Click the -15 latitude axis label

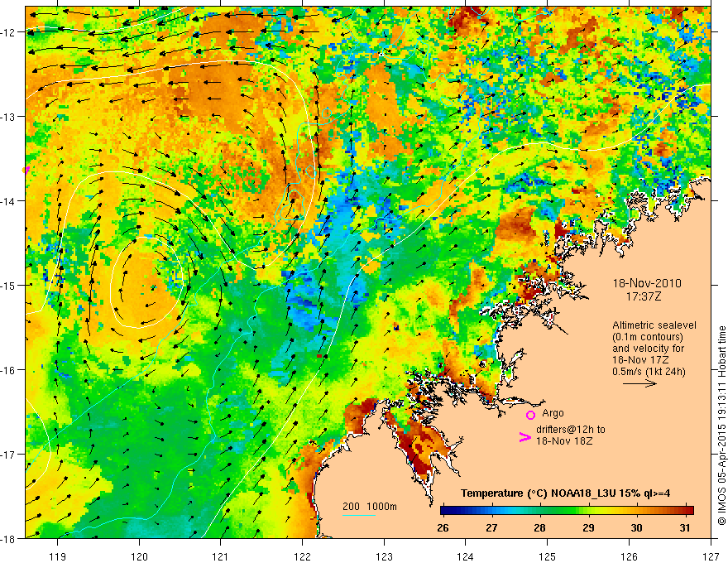(x=9, y=285)
